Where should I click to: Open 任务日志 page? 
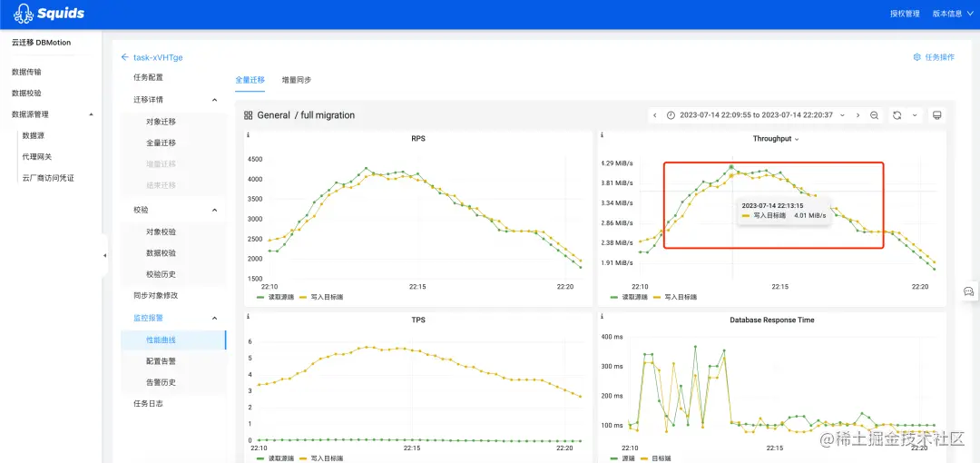click(149, 404)
